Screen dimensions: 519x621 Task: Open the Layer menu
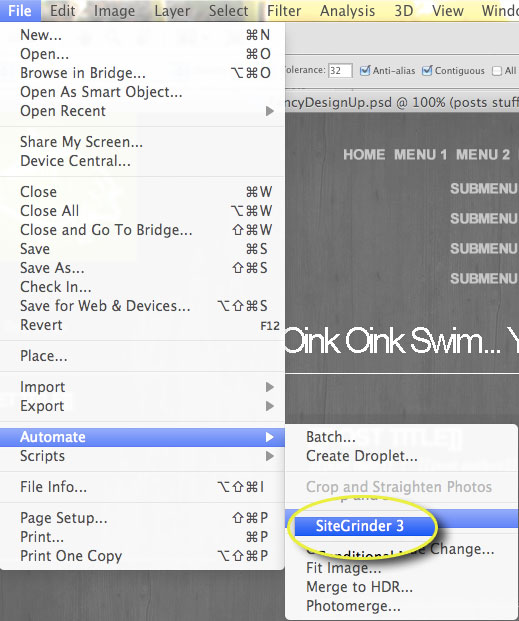tap(172, 11)
